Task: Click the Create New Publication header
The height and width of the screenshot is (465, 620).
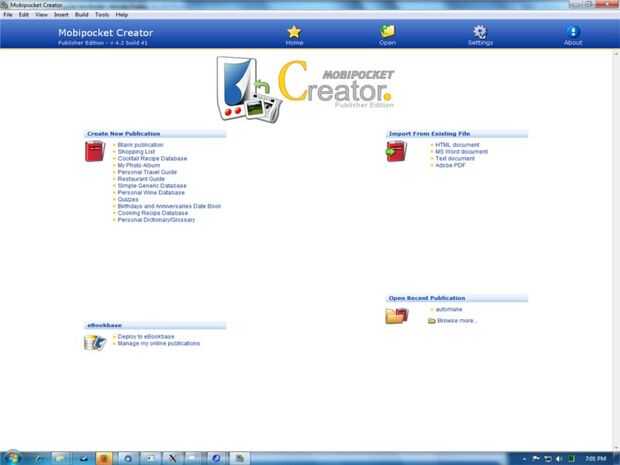Action: pos(155,134)
